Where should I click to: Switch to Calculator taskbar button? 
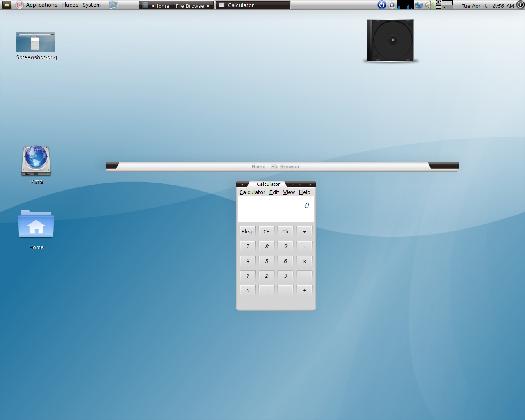[253, 5]
